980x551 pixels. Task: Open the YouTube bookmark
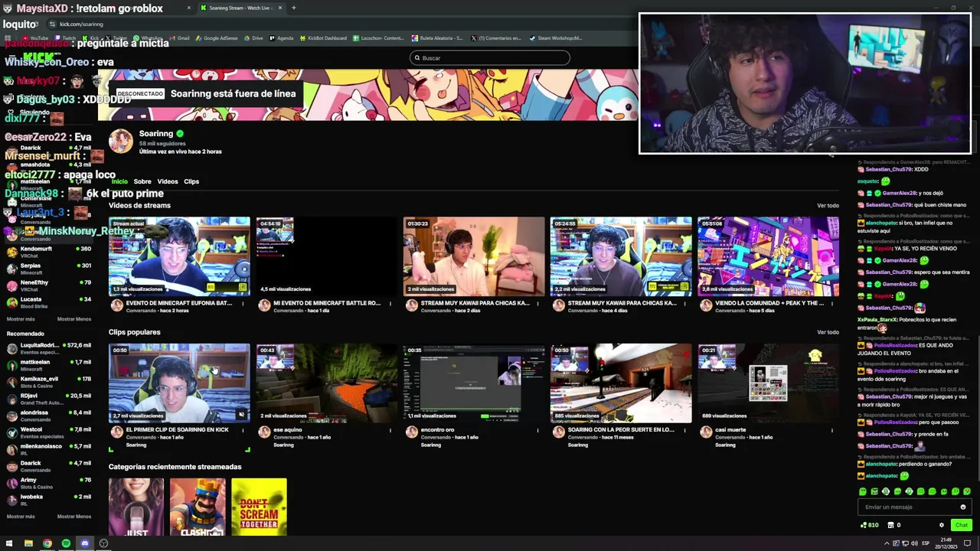35,37
